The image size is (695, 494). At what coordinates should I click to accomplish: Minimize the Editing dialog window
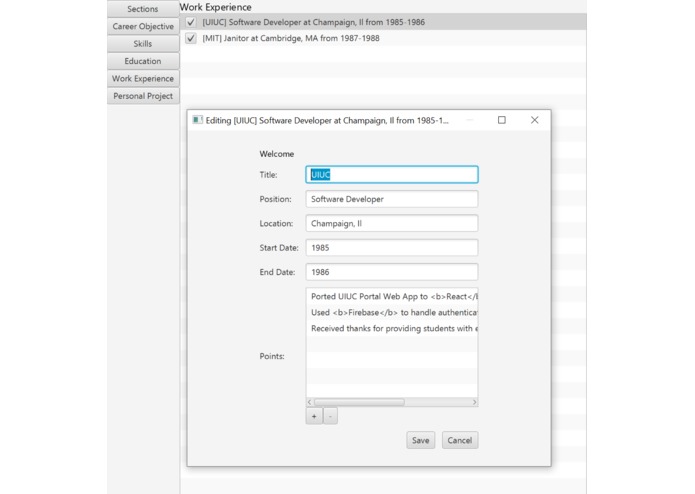pyautogui.click(x=470, y=120)
